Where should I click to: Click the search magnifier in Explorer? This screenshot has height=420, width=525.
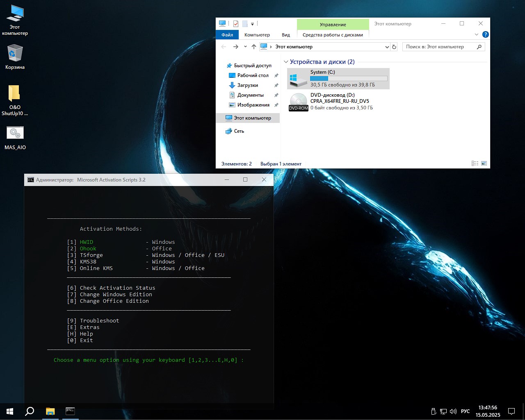[x=479, y=47]
